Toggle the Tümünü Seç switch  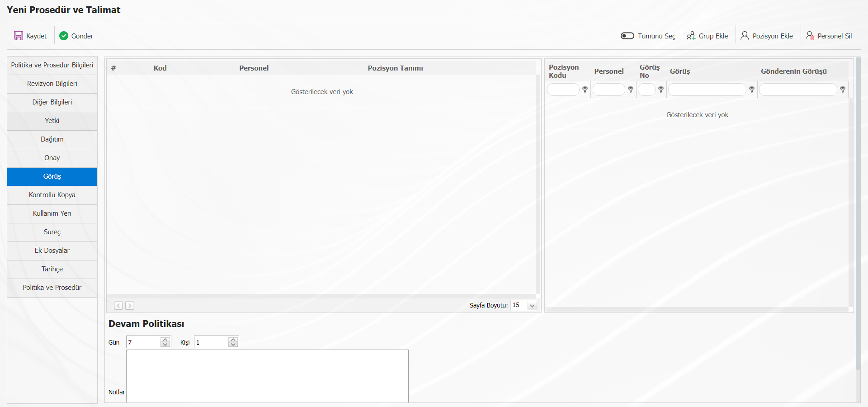tap(627, 36)
